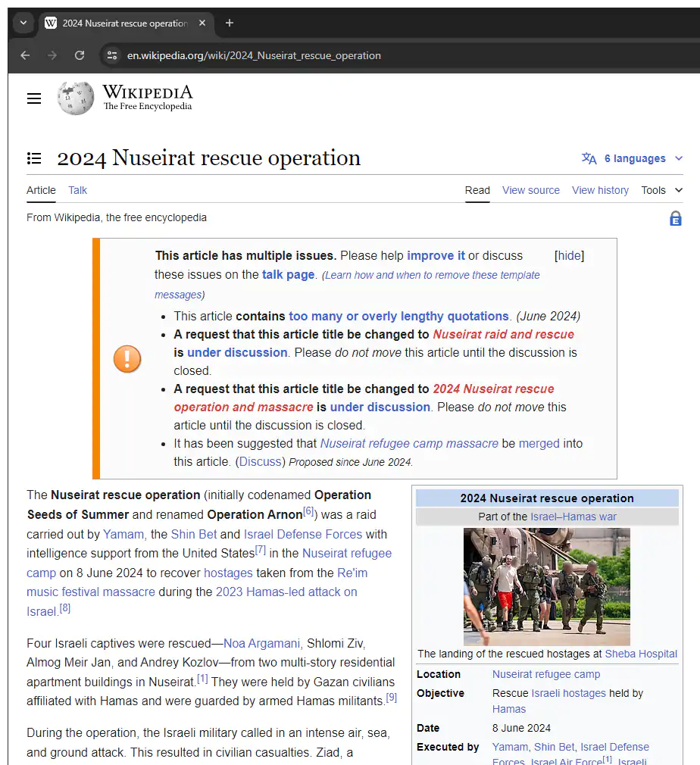Click citation reference [8]

(65, 608)
